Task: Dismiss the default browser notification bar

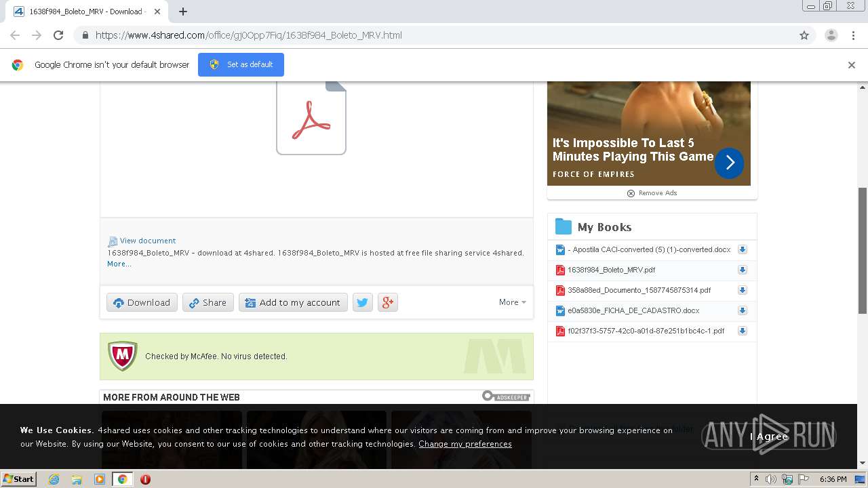Action: (852, 65)
